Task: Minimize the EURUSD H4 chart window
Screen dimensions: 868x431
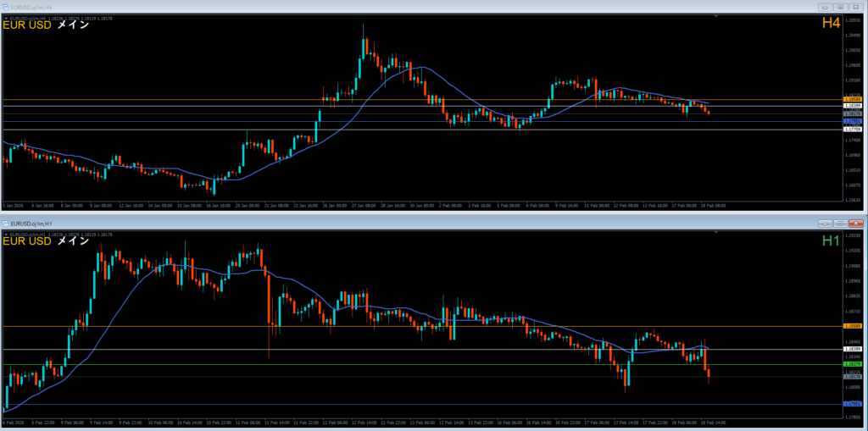Action: pyautogui.click(x=825, y=7)
